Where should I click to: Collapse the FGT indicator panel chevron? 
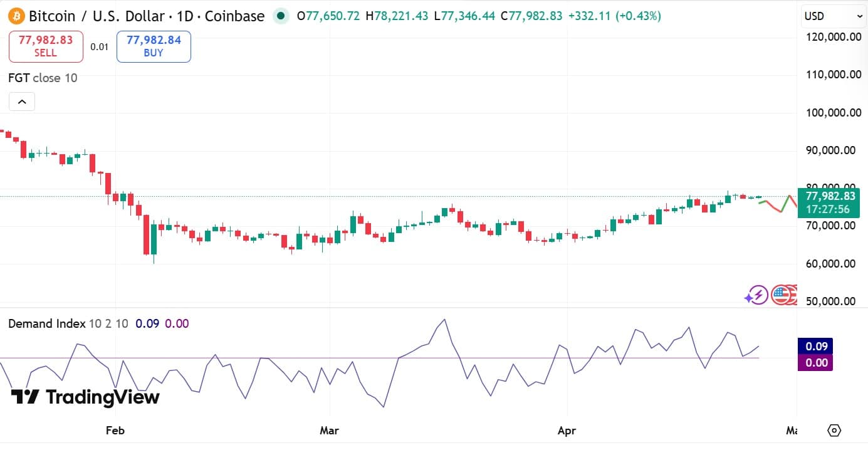coord(21,101)
